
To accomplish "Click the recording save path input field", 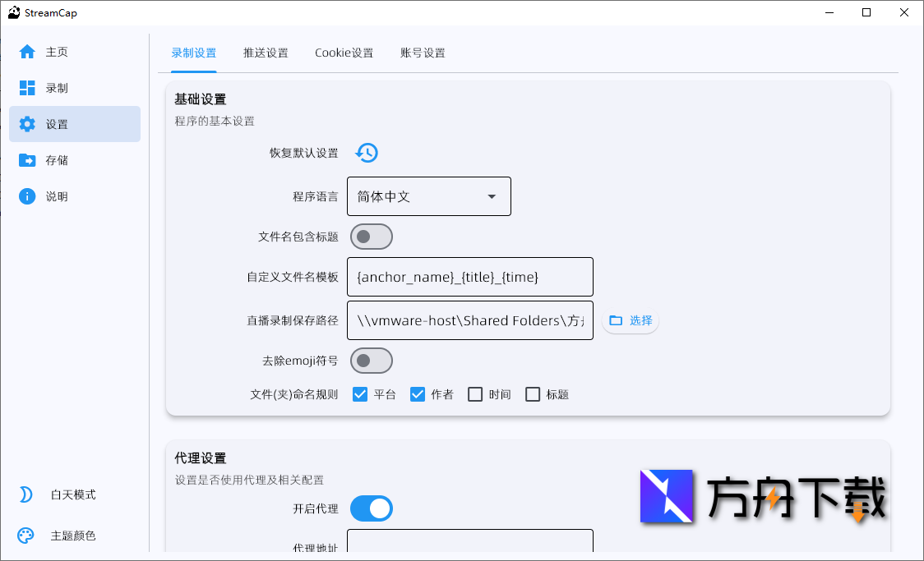I will click(469, 320).
